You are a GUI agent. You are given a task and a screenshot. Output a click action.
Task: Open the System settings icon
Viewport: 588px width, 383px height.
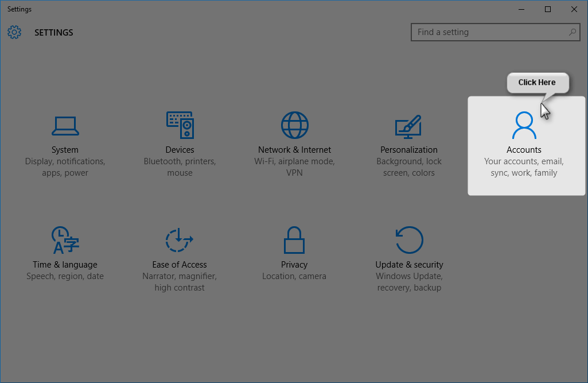pyautogui.click(x=65, y=125)
